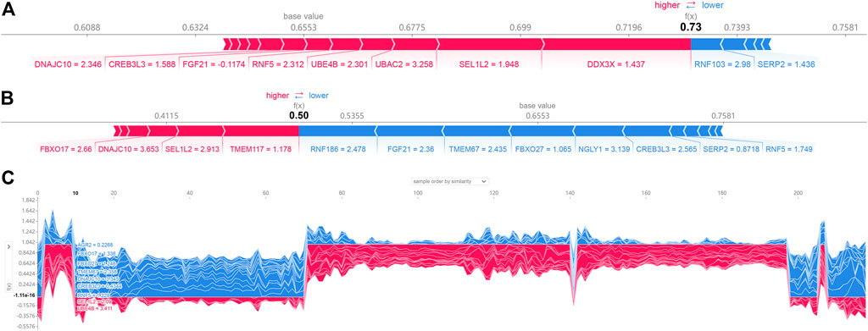This screenshot has width=868, height=331.
Task: Click the -0.5576 tick on panel C y-axis
Action: tap(26, 327)
